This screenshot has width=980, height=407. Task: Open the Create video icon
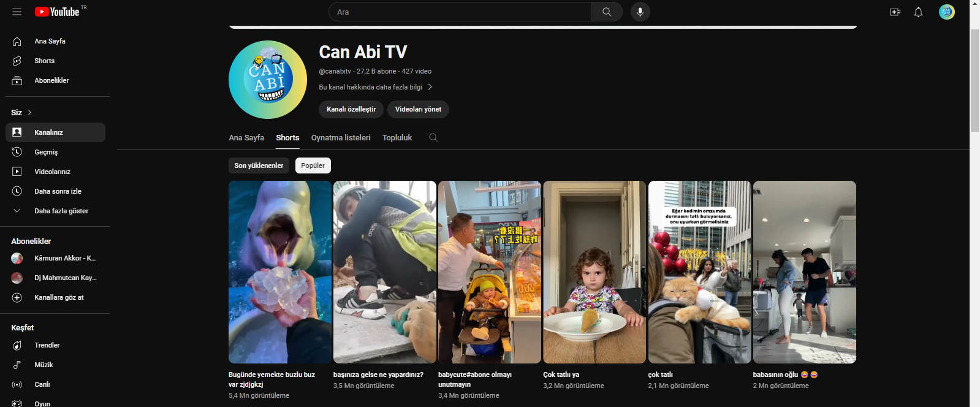tap(895, 12)
